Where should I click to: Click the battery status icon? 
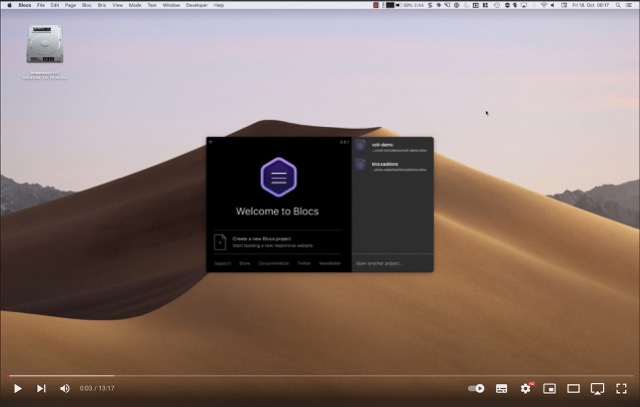[399, 5]
